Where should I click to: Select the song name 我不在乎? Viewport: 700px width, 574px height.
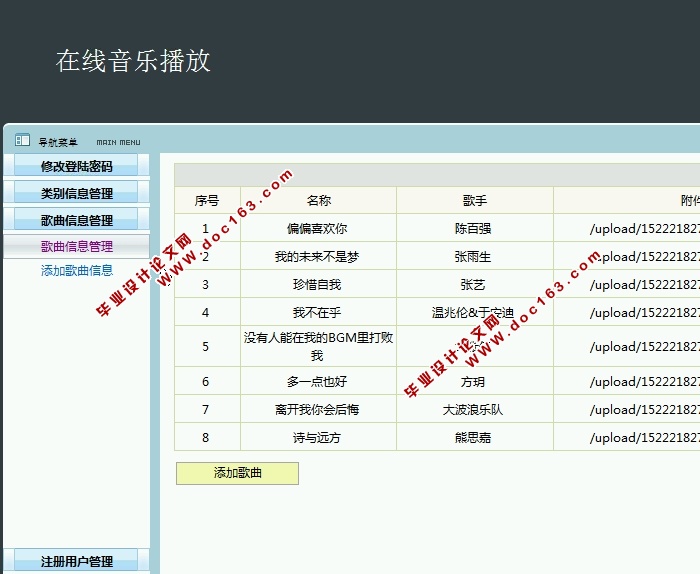317,312
